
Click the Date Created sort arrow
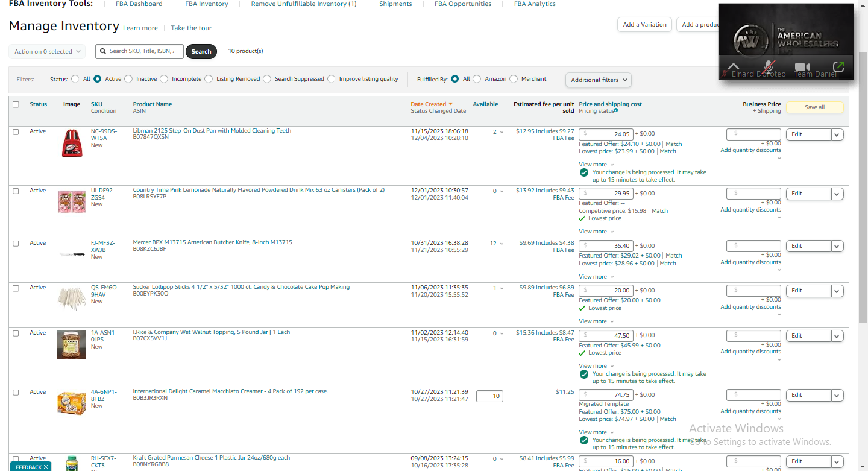[x=450, y=104]
